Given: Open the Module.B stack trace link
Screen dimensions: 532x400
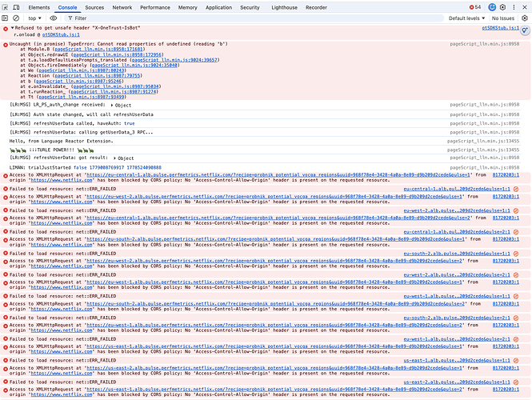Looking at the screenshot, I should (98, 49).
